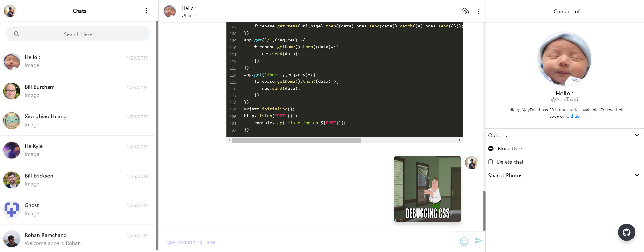Open the Ghost chat
644x252 pixels.
pos(78,209)
